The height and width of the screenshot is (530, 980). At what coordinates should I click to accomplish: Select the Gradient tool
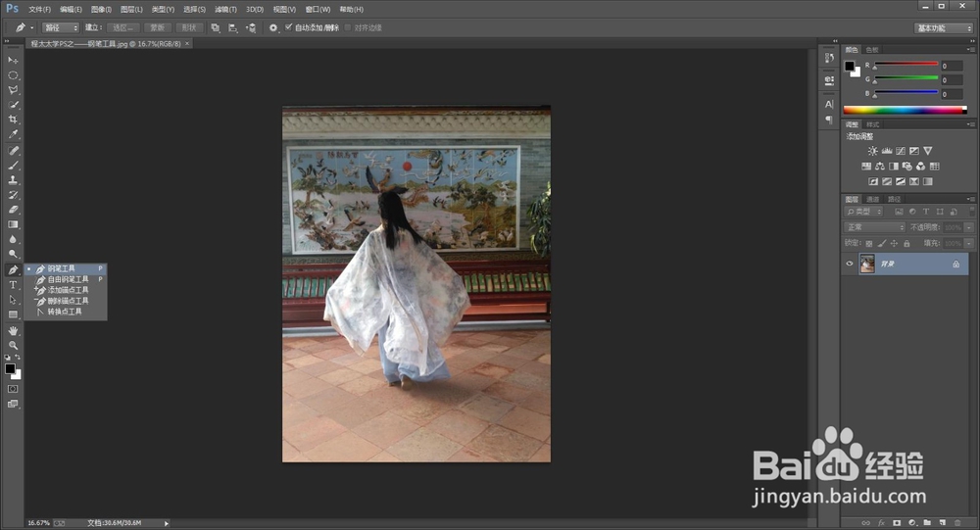pyautogui.click(x=13, y=224)
